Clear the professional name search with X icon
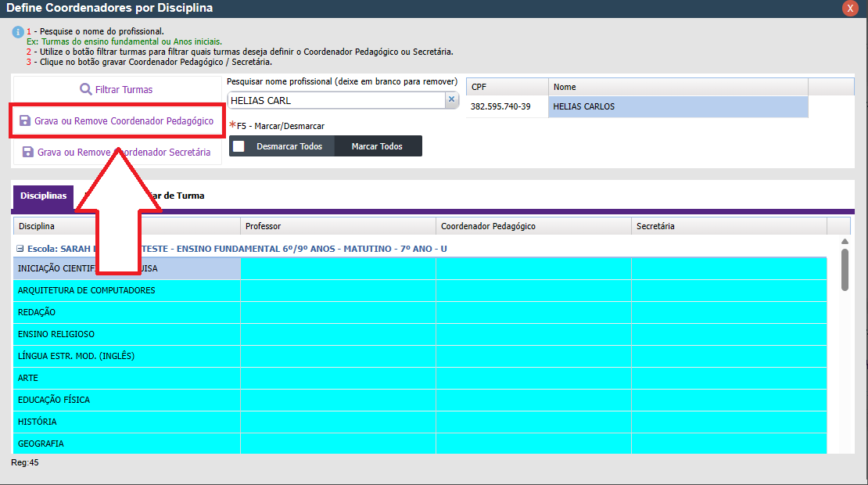 tap(451, 100)
